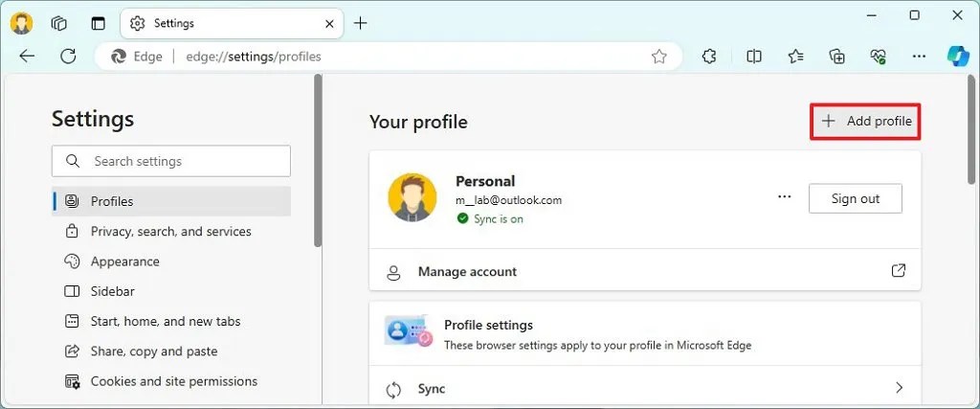
Task: Open Manage account link
Action: tap(644, 272)
